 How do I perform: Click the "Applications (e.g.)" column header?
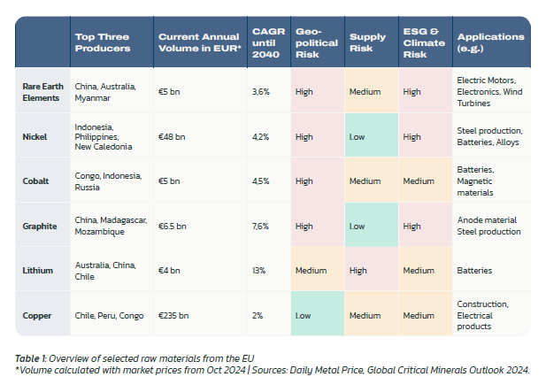489,42
